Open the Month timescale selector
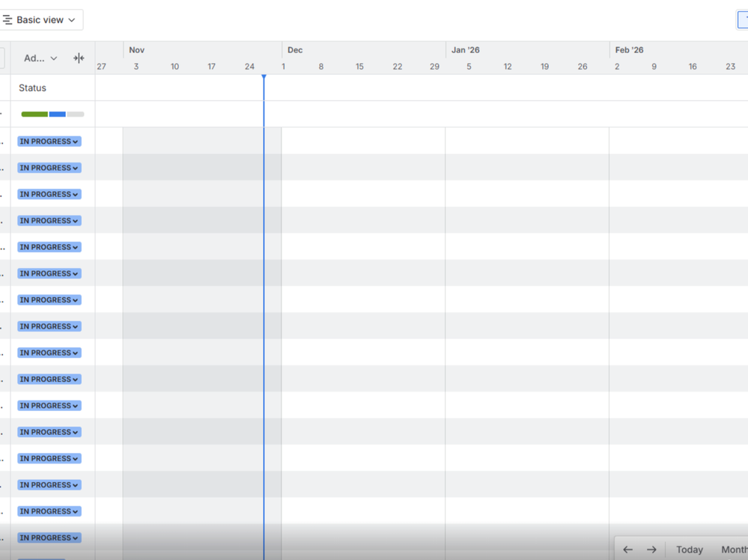Viewport: 748px width, 560px height. [734, 550]
